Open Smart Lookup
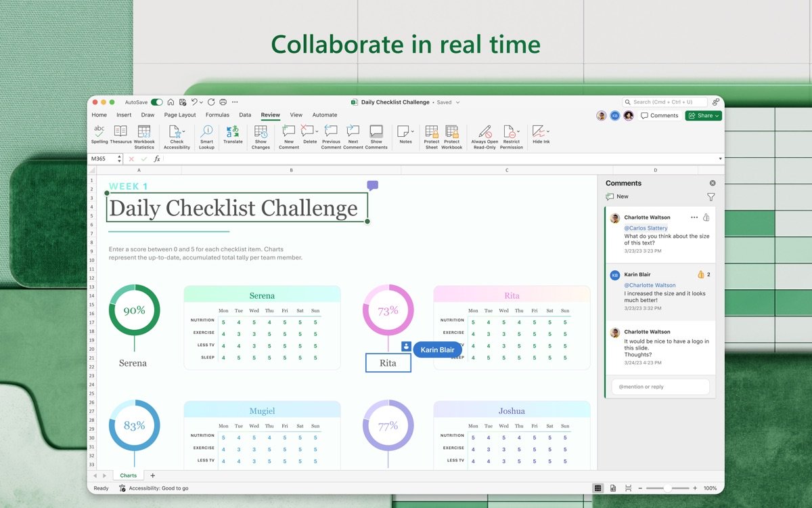This screenshot has height=508, width=812. coord(206,134)
